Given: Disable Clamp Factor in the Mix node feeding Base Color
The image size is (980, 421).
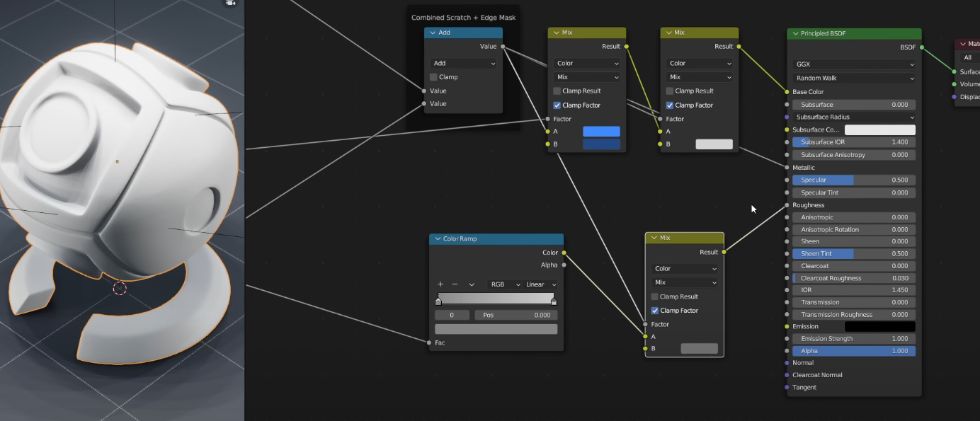Looking at the screenshot, I should click(669, 105).
